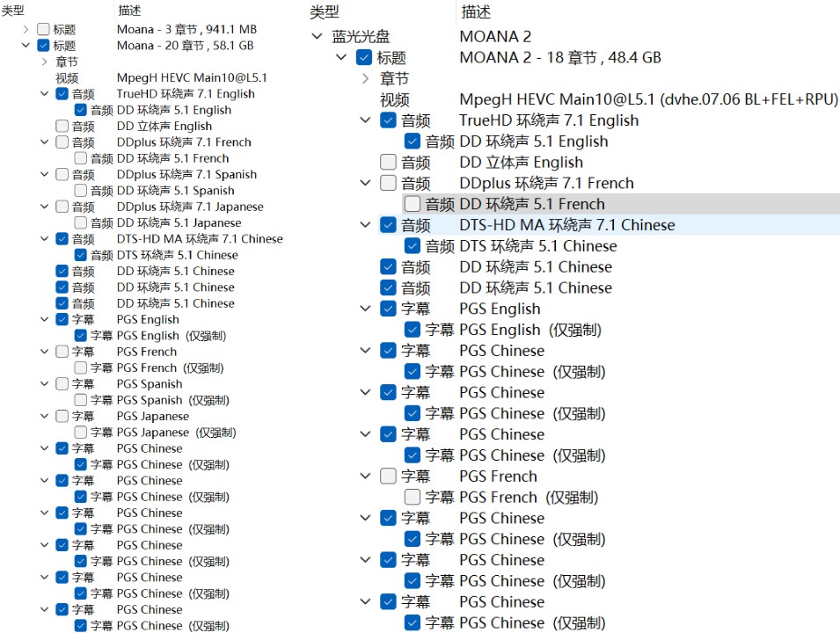This screenshot has width=840, height=633.
Task: Uncheck PGS English forced-only in MOANA 2 pane
Action: tap(412, 330)
